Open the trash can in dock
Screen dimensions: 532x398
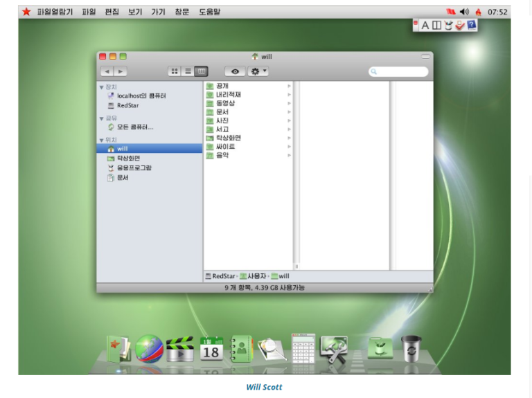tap(411, 349)
